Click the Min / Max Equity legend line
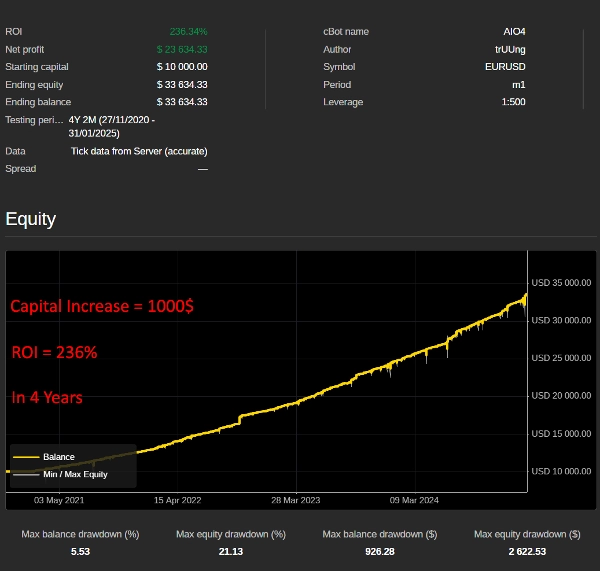600x571 pixels. [x=25, y=474]
